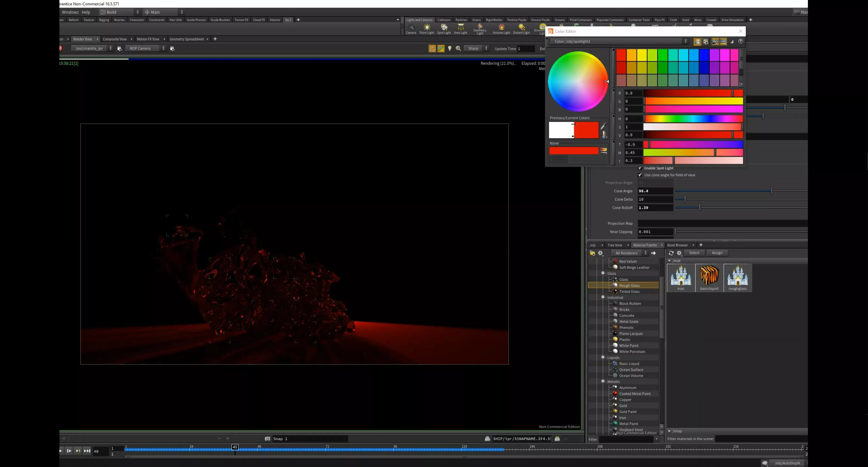Click the Assign button
This screenshot has width=868, height=467.
click(717, 253)
